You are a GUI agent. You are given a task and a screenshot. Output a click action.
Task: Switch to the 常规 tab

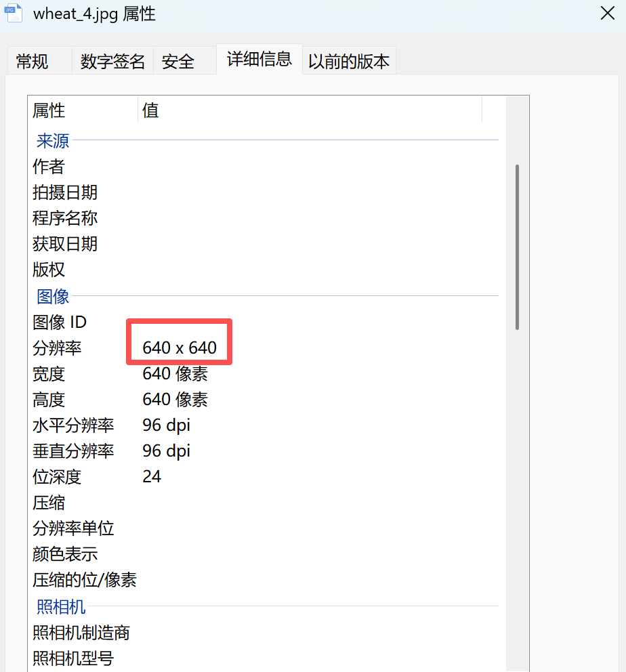[x=39, y=61]
